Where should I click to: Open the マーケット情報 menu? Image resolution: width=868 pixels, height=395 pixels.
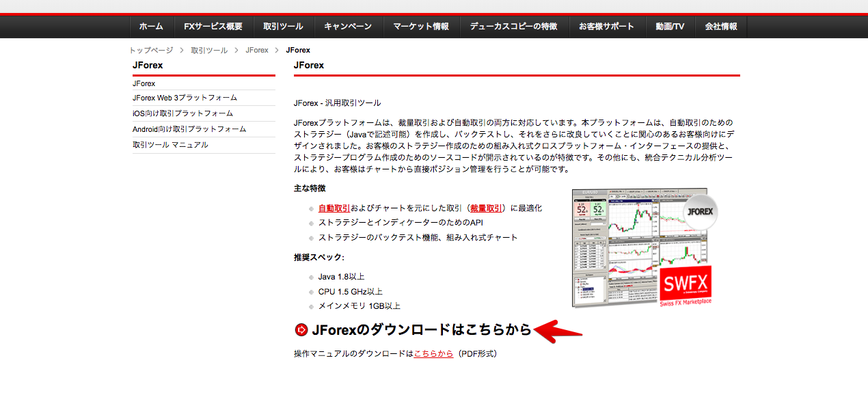click(421, 27)
